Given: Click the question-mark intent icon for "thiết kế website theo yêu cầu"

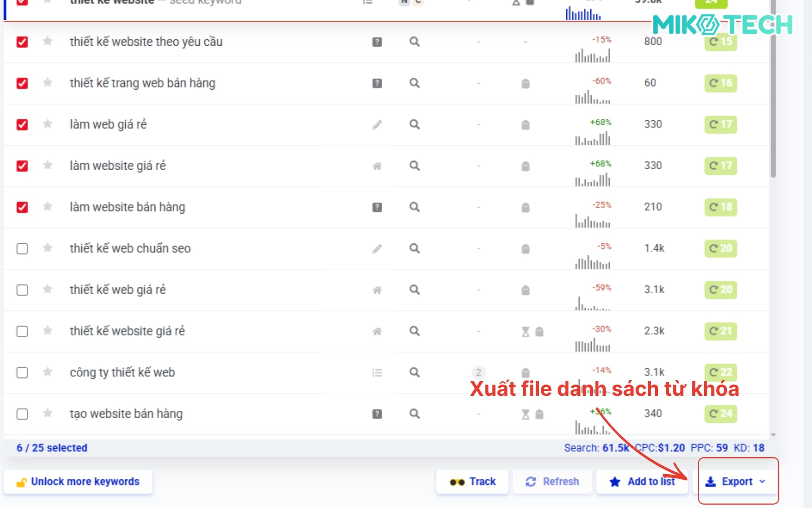Looking at the screenshot, I should [x=376, y=41].
